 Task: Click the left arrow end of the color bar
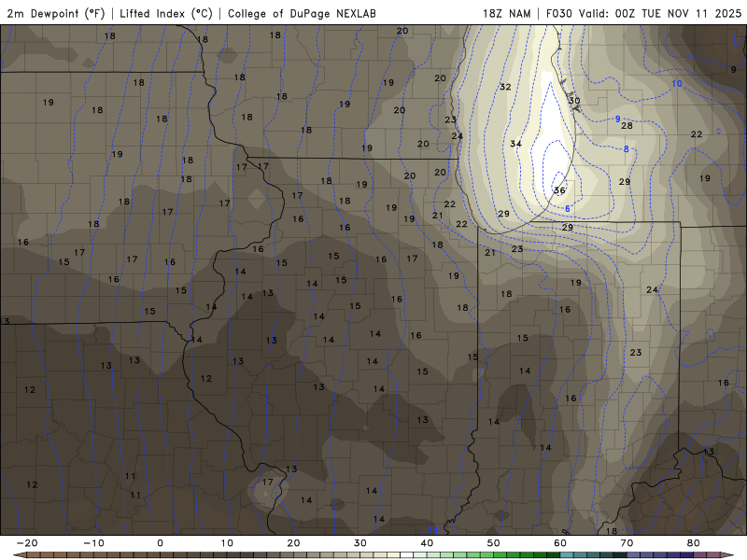(x=19, y=555)
